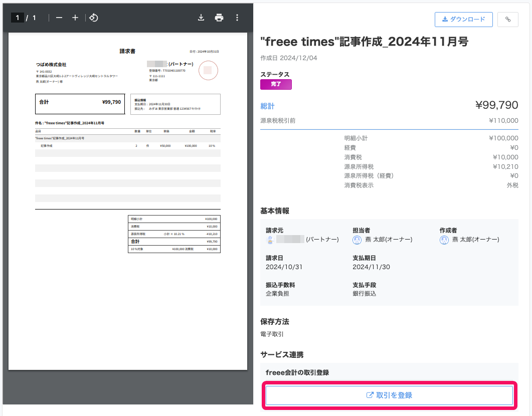Click the ダウンロード button
Screen dimensions: 532x416
463,20
